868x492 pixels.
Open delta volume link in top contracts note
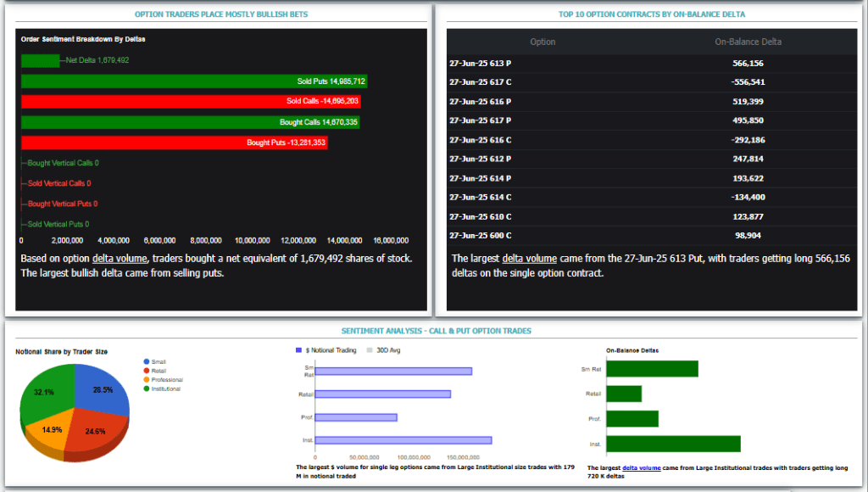(529, 258)
